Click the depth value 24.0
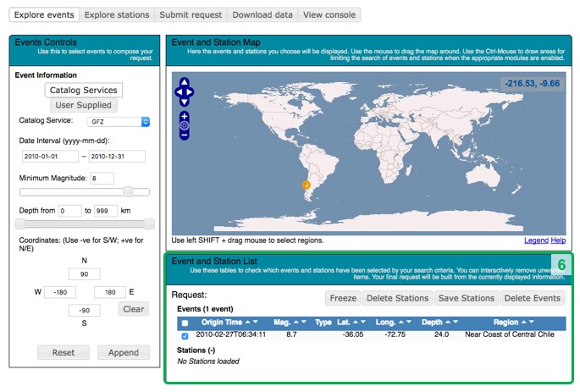The height and width of the screenshot is (392, 580). point(441,334)
